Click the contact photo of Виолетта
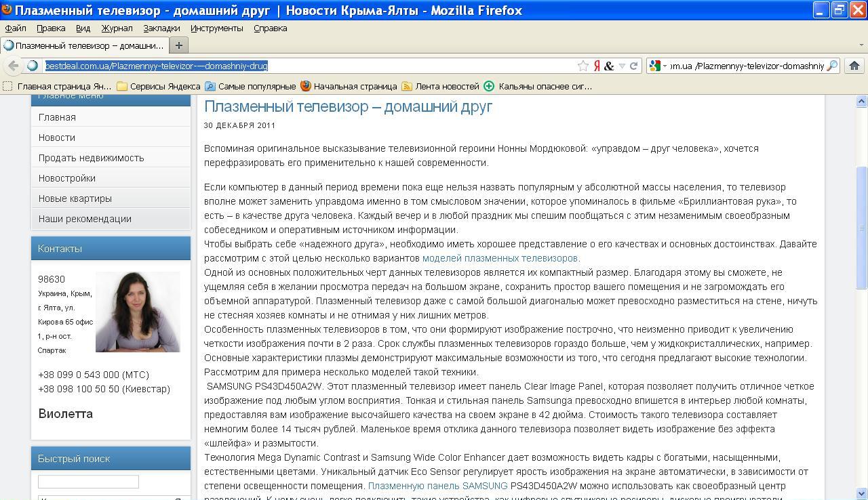 138,312
